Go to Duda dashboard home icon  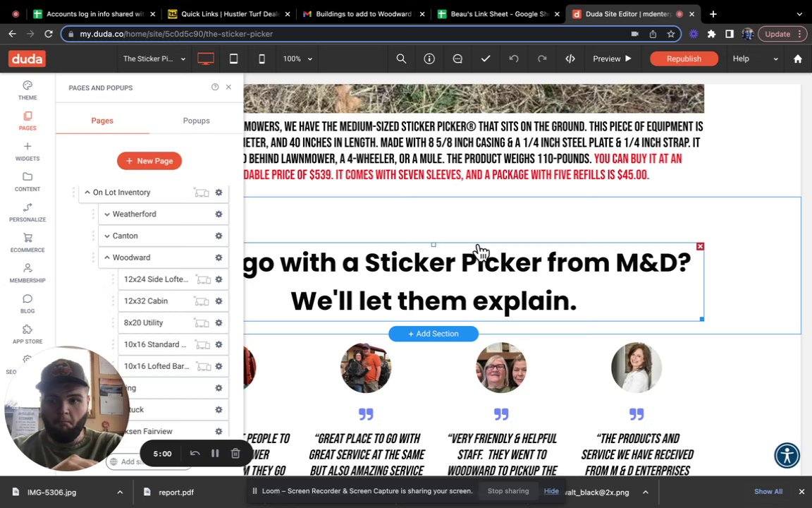pyautogui.click(x=798, y=59)
